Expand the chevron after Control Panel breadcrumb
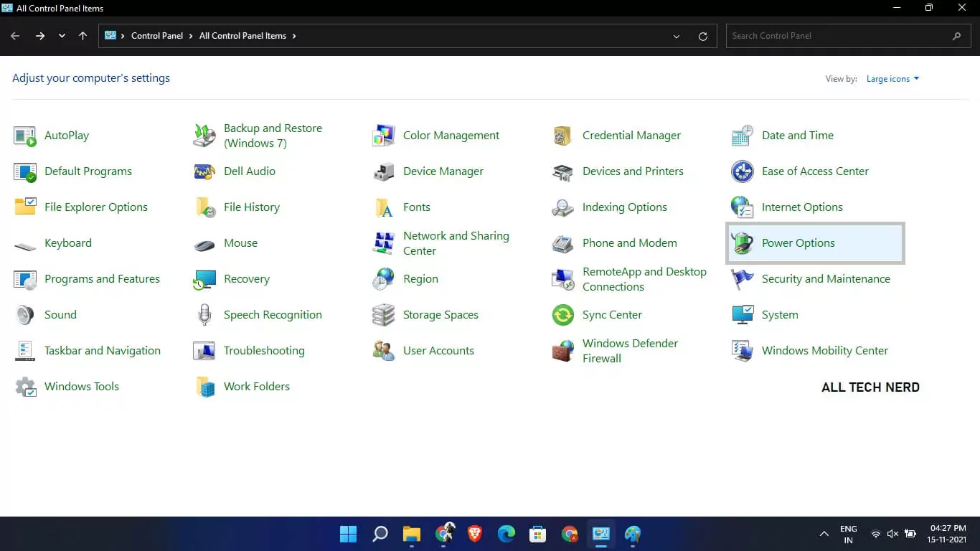 click(x=191, y=36)
